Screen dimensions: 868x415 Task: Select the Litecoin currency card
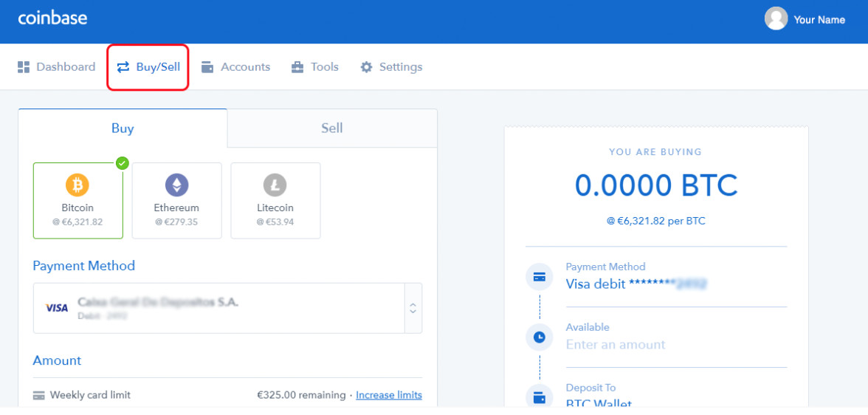click(276, 201)
